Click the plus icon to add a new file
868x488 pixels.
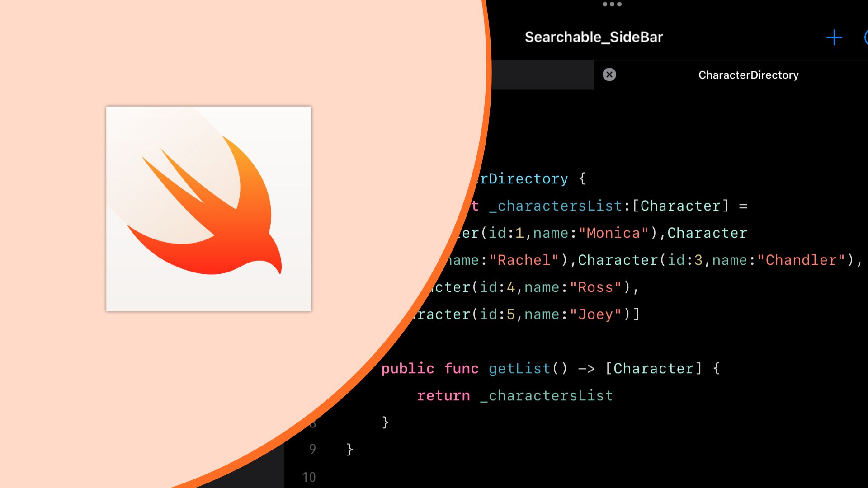pyautogui.click(x=833, y=37)
